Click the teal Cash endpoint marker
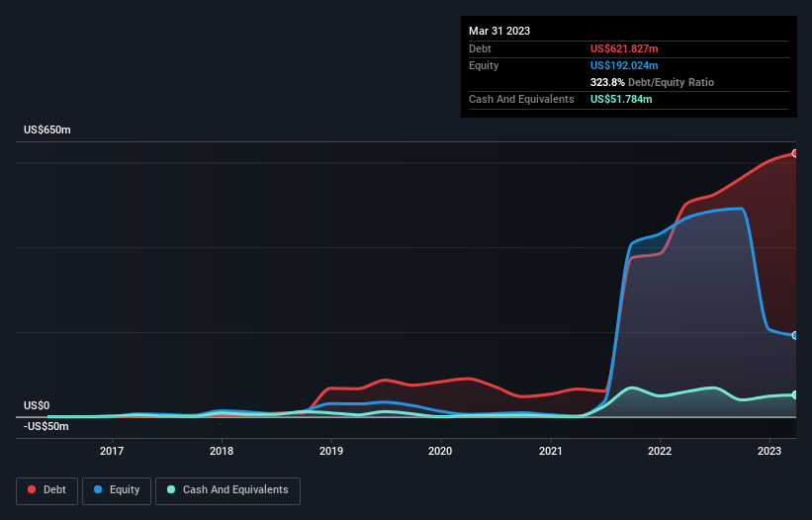812x520 pixels. pos(795,395)
